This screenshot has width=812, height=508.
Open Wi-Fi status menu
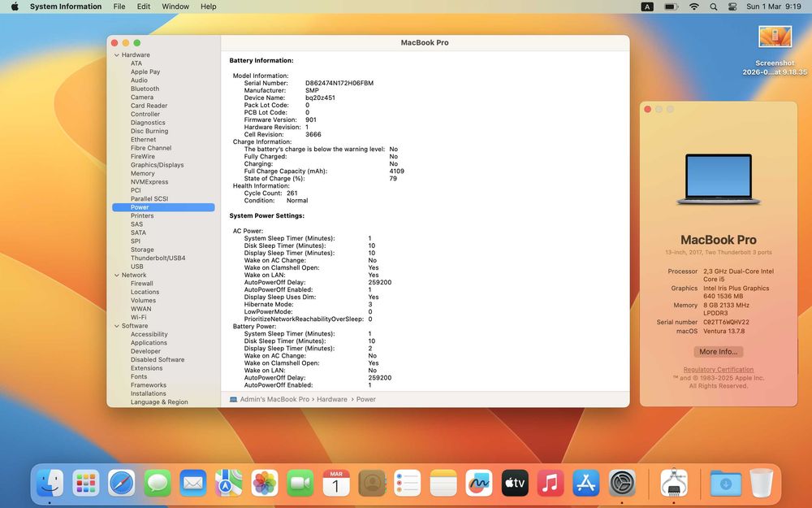pyautogui.click(x=694, y=7)
